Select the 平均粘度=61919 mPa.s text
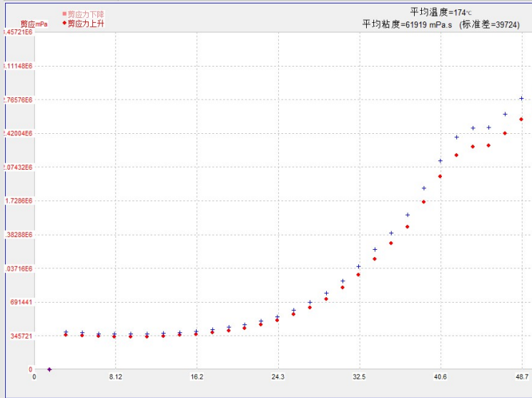 coord(408,24)
